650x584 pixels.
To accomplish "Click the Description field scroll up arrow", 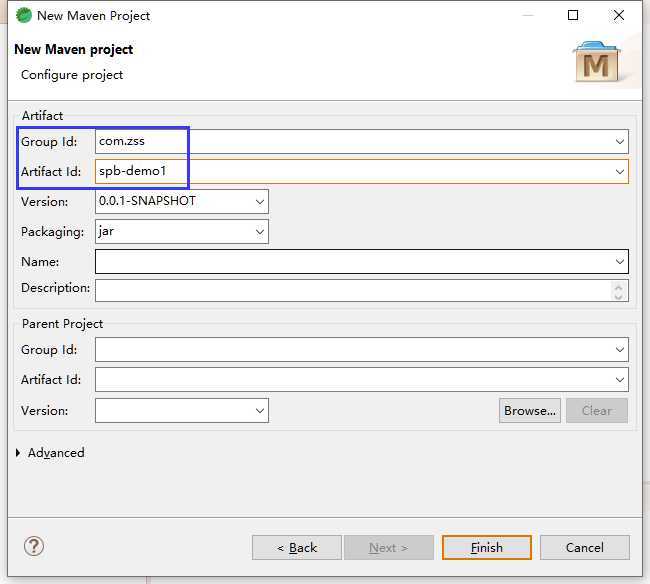I will pos(618,286).
